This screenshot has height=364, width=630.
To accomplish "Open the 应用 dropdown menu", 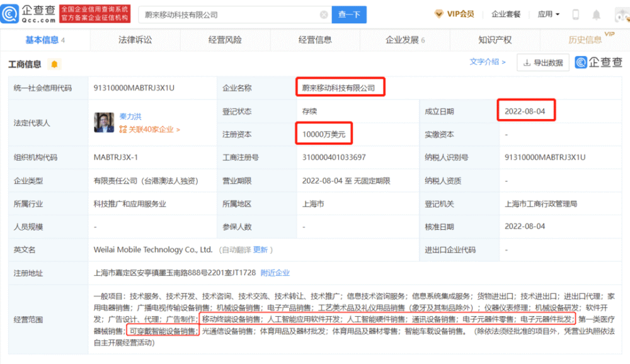I will (549, 14).
